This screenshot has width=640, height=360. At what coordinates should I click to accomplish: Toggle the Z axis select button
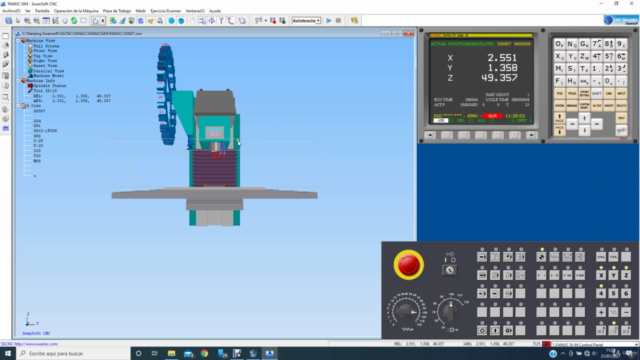[626, 276]
